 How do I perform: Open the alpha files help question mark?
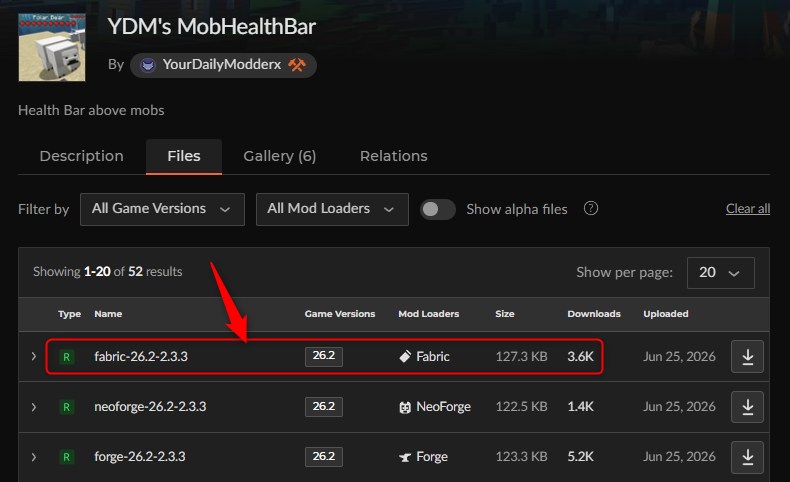tap(590, 208)
